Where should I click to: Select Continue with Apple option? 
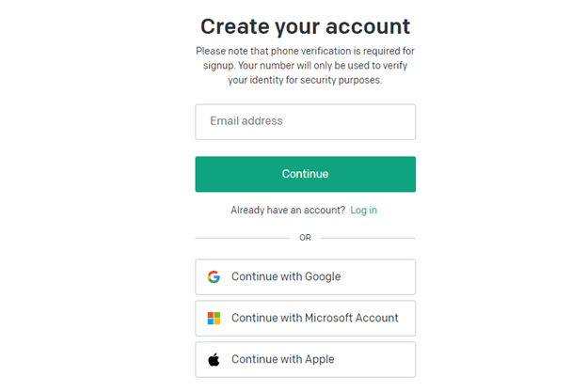(x=305, y=360)
